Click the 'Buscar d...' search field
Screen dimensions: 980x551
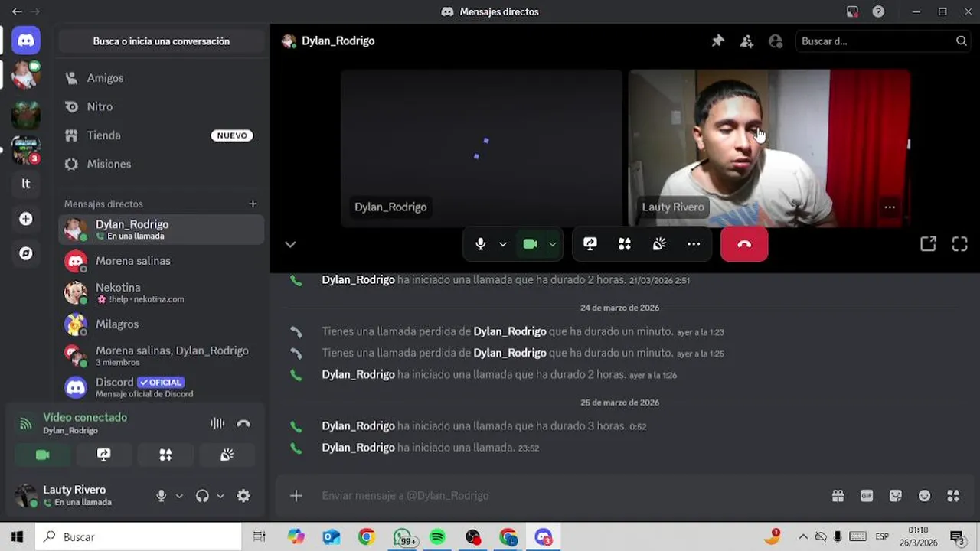(x=884, y=41)
